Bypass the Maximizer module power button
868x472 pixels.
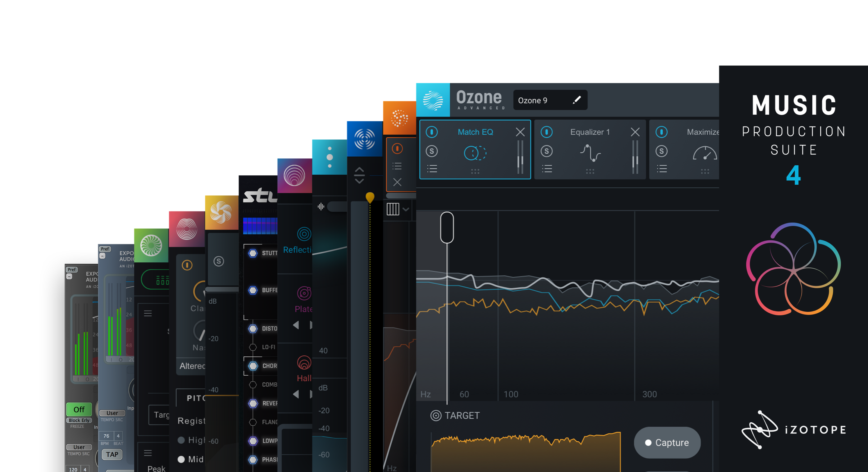662,132
